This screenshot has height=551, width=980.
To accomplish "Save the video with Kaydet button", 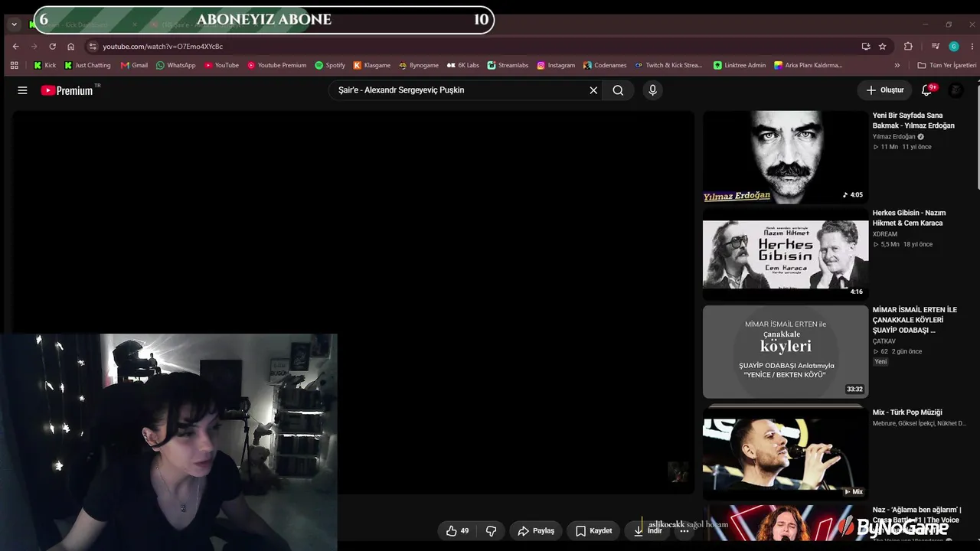I will point(594,530).
